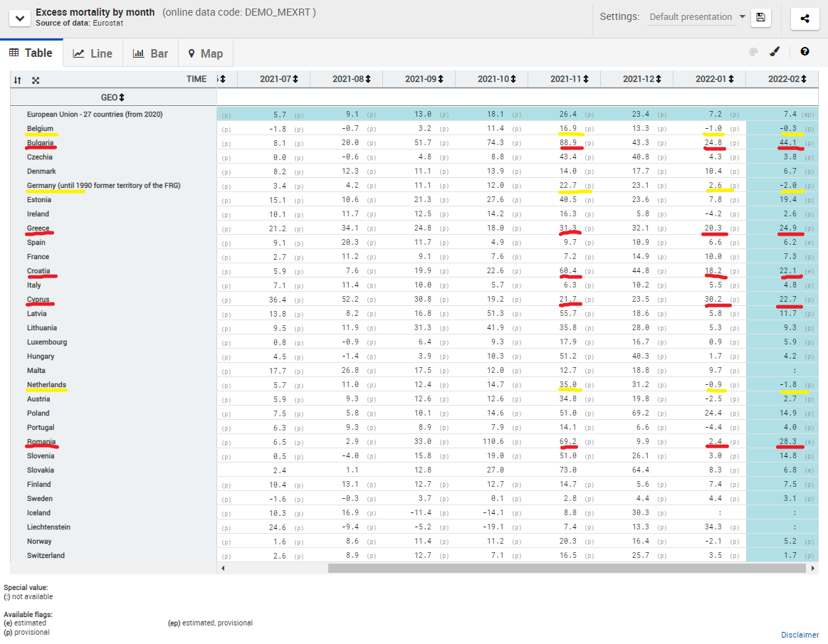Image resolution: width=828 pixels, height=644 pixels.
Task: Open the Bar chart tab
Action: click(x=150, y=53)
